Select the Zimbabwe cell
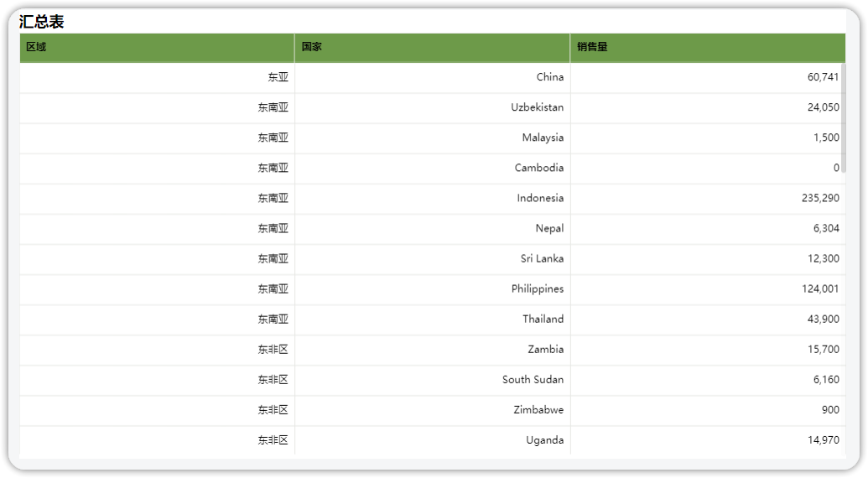The width and height of the screenshot is (868, 478). tap(433, 411)
